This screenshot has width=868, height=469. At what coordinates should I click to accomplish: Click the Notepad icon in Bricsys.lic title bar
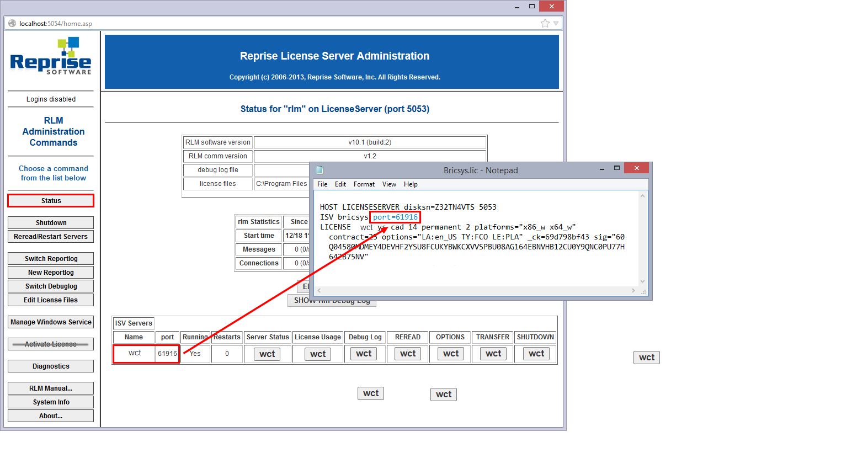pos(319,170)
